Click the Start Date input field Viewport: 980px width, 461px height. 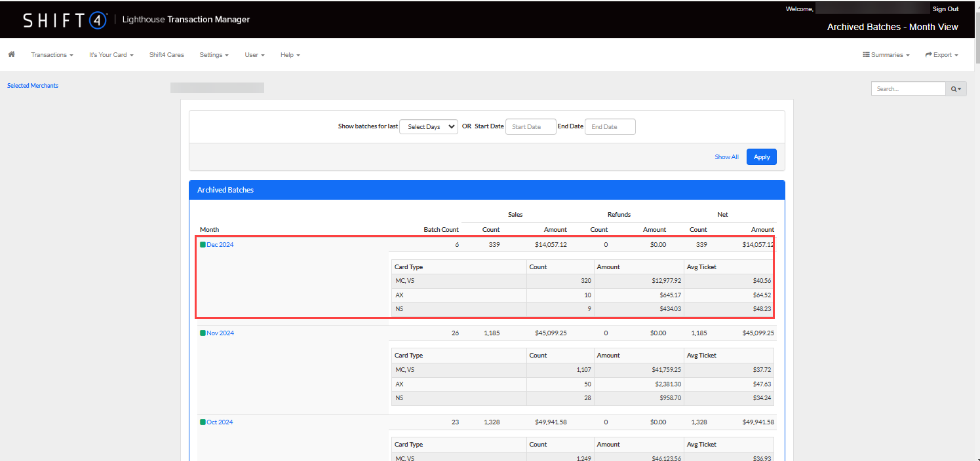click(x=530, y=127)
